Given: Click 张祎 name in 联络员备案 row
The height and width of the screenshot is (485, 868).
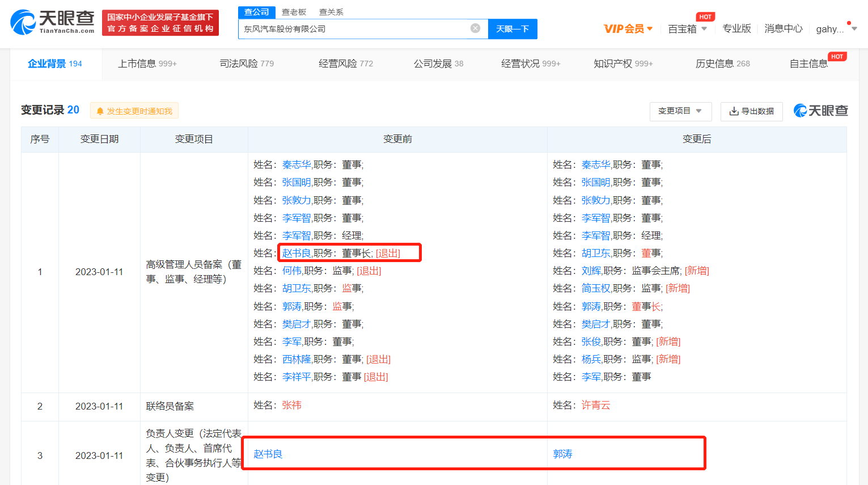Looking at the screenshot, I should pos(291,405).
